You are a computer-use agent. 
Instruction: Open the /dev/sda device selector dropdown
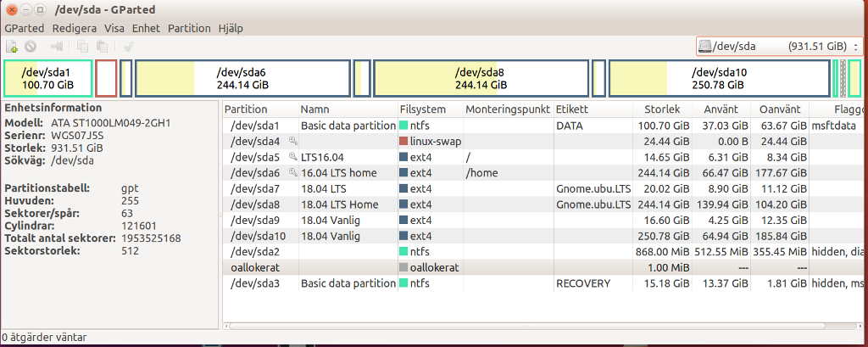tap(780, 46)
